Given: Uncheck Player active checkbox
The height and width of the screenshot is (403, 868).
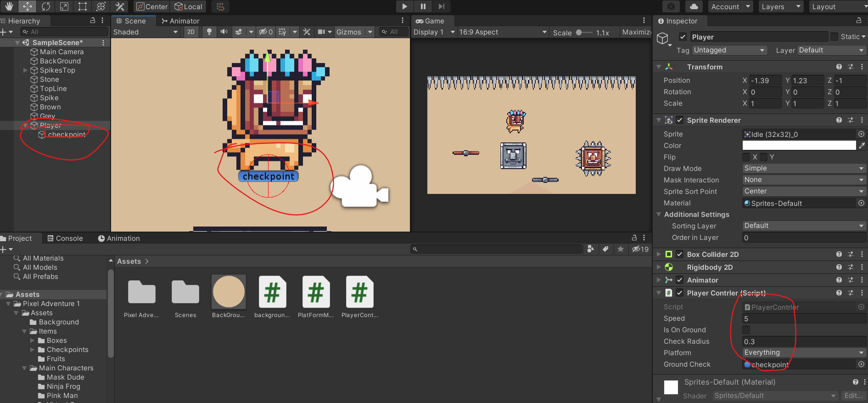Looking at the screenshot, I should pyautogui.click(x=683, y=37).
